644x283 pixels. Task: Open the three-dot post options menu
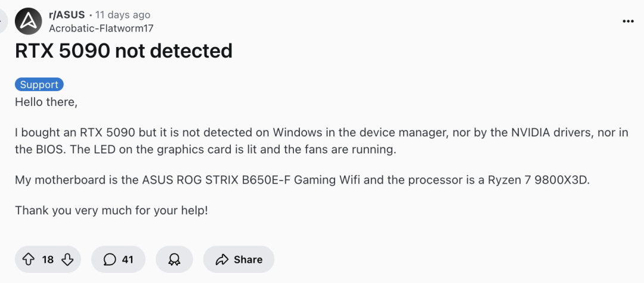pos(628,21)
